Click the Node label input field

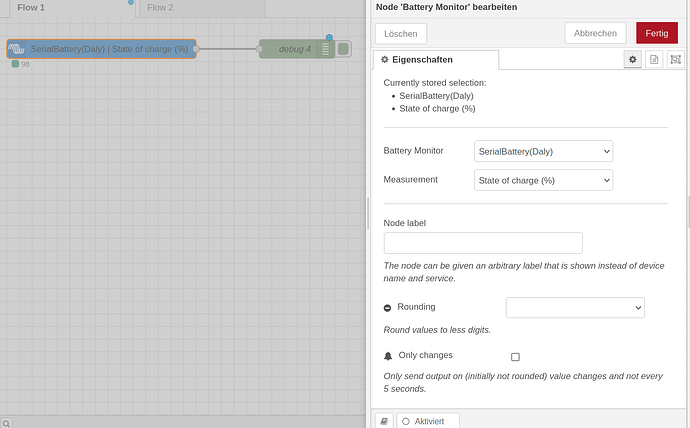tap(483, 243)
